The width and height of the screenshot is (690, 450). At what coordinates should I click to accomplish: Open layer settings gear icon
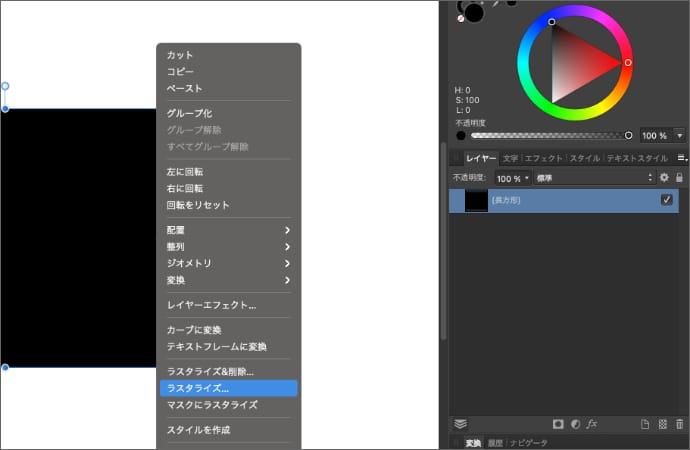coord(664,178)
